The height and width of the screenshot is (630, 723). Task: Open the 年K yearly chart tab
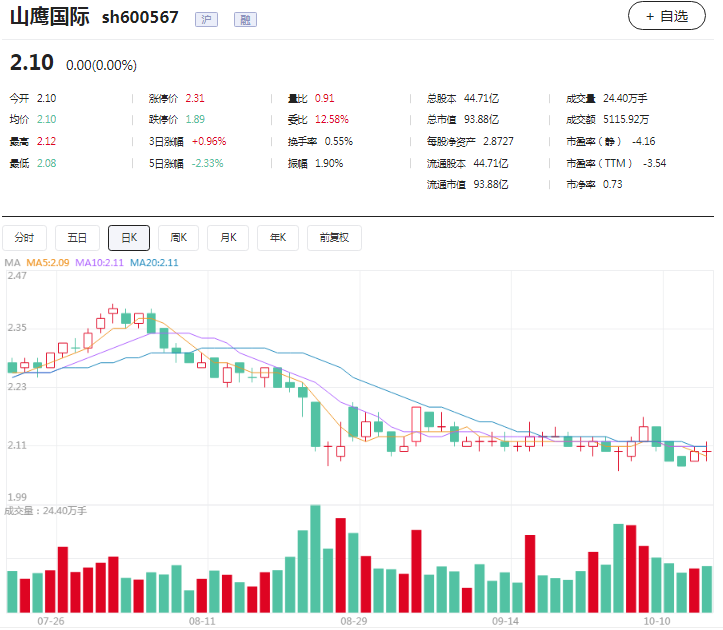coord(278,238)
